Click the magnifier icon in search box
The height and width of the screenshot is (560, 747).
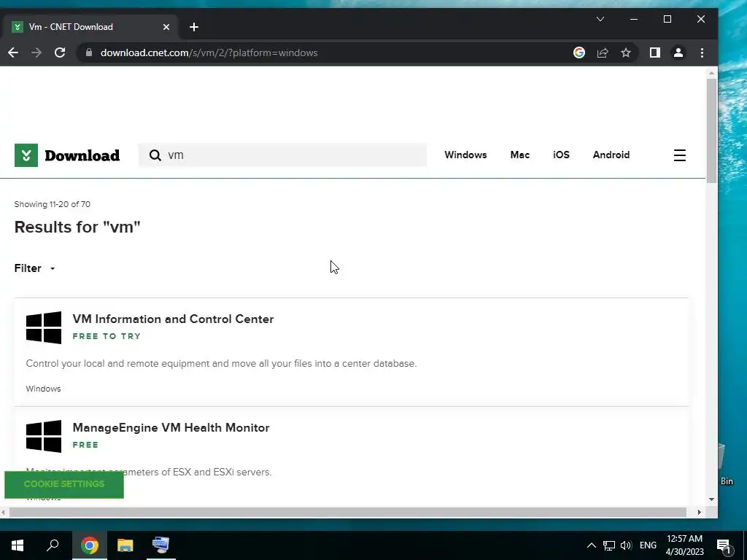155,155
